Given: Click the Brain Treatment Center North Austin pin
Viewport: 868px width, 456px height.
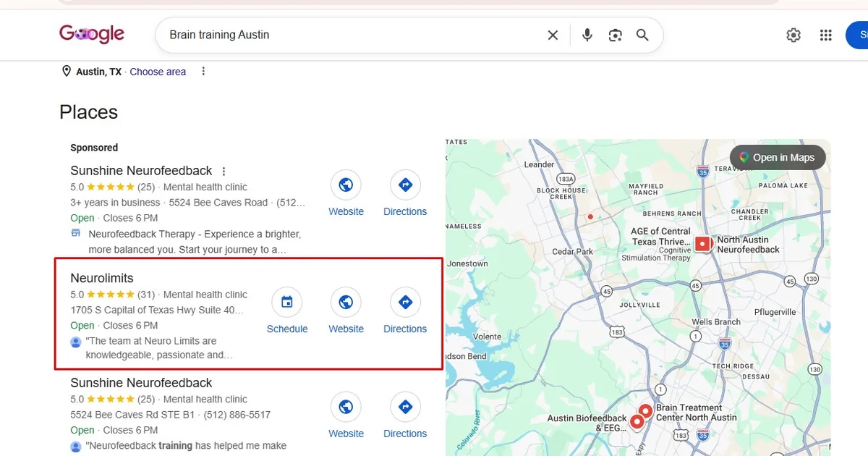Looking at the screenshot, I should click(x=645, y=412).
